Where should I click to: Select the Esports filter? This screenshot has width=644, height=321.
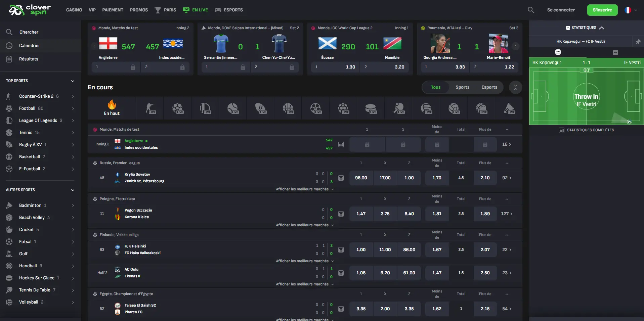tap(489, 87)
